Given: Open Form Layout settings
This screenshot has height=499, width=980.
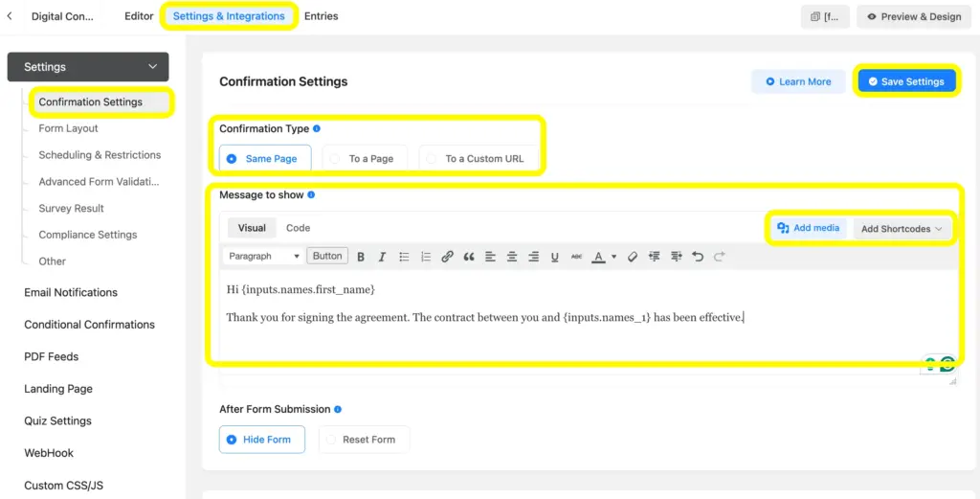Looking at the screenshot, I should click(x=68, y=128).
